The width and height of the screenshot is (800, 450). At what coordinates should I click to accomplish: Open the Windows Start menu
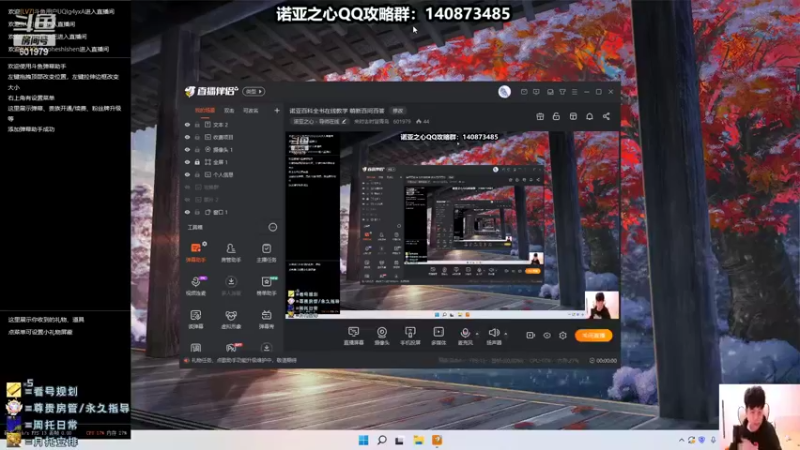click(x=363, y=440)
